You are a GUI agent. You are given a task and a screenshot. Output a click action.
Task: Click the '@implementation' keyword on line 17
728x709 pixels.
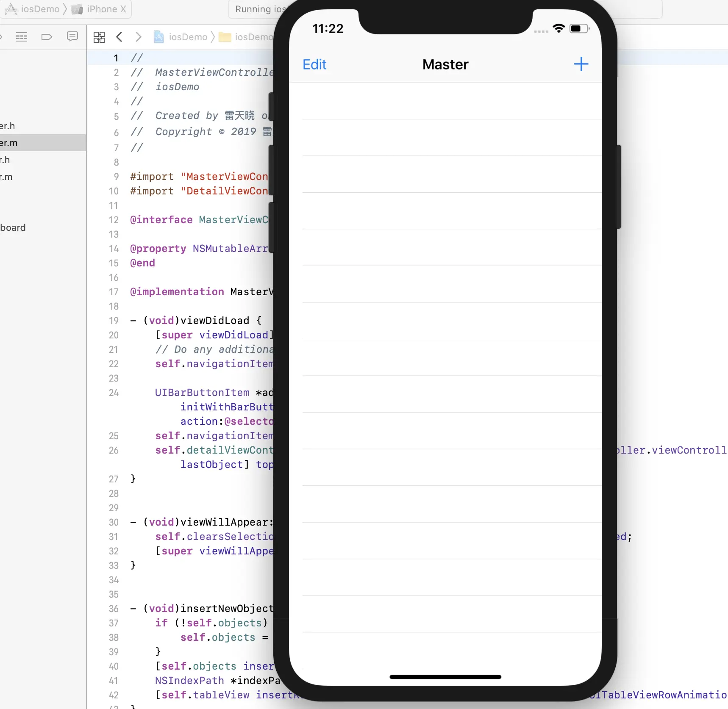[177, 292]
